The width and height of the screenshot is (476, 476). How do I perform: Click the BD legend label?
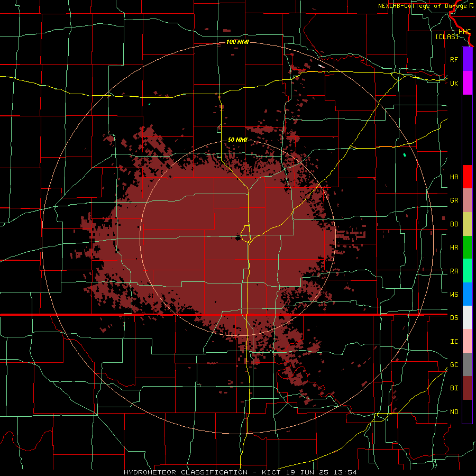click(x=454, y=224)
